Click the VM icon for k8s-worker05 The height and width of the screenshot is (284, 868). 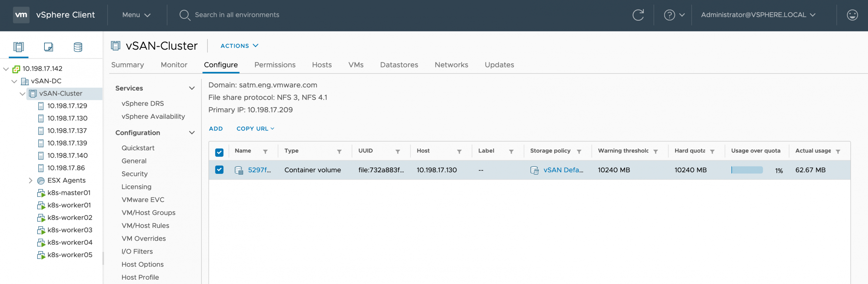tap(41, 255)
